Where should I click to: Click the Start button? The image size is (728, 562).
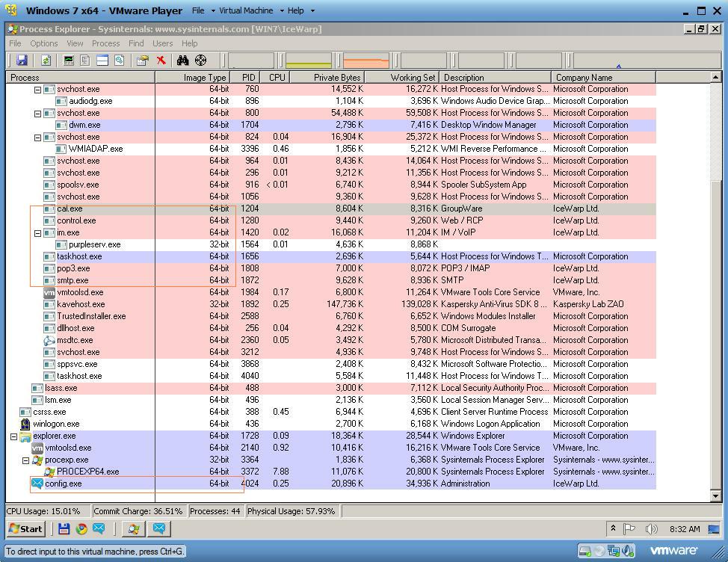(x=26, y=528)
